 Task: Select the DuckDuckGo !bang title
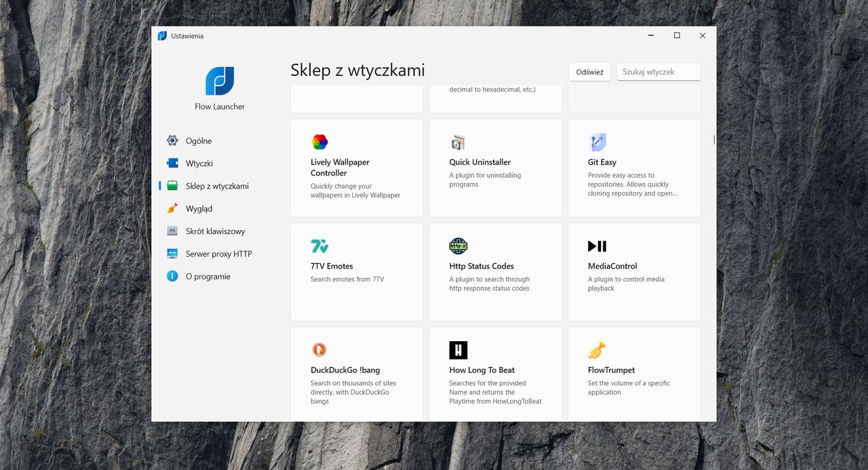[345, 370]
